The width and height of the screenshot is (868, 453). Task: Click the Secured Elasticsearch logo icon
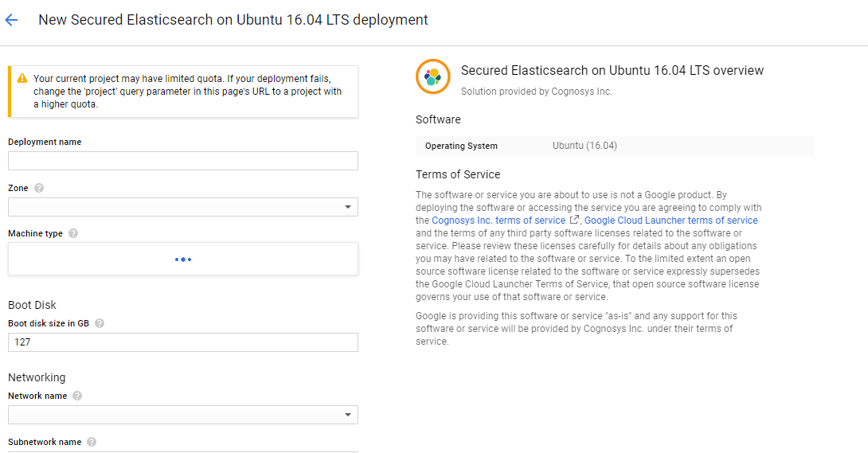pyautogui.click(x=432, y=76)
